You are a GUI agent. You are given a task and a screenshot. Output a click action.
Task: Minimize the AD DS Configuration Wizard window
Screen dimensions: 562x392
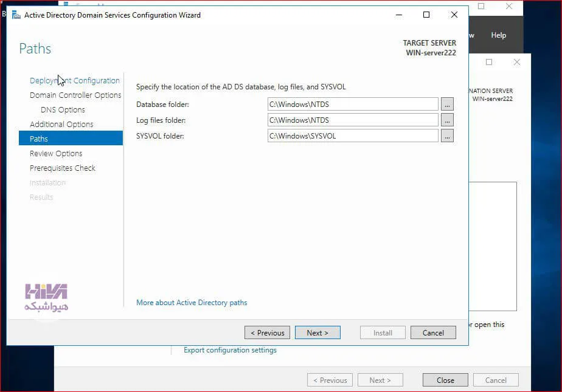tap(399, 15)
